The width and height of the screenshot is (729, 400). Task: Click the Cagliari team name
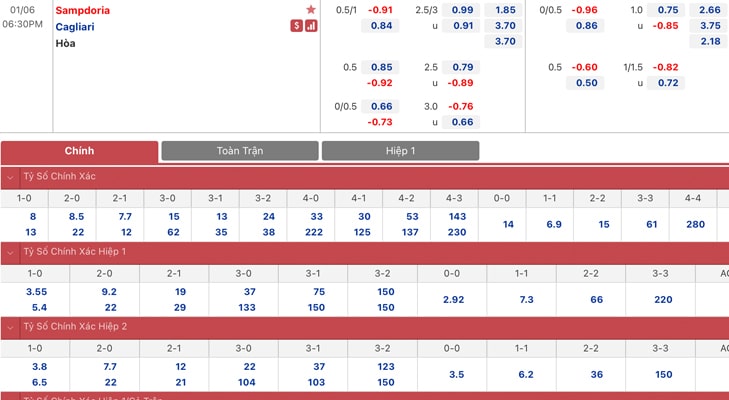75,27
